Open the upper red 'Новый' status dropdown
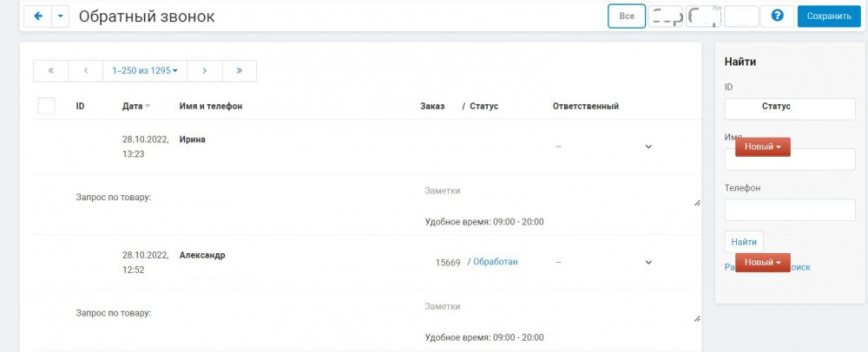This screenshot has width=868, height=352. click(763, 147)
